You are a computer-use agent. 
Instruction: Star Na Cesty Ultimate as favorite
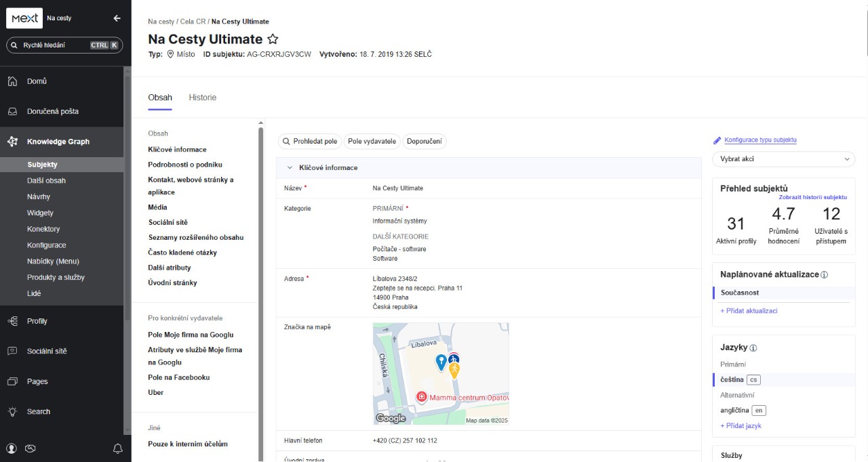pyautogui.click(x=273, y=39)
